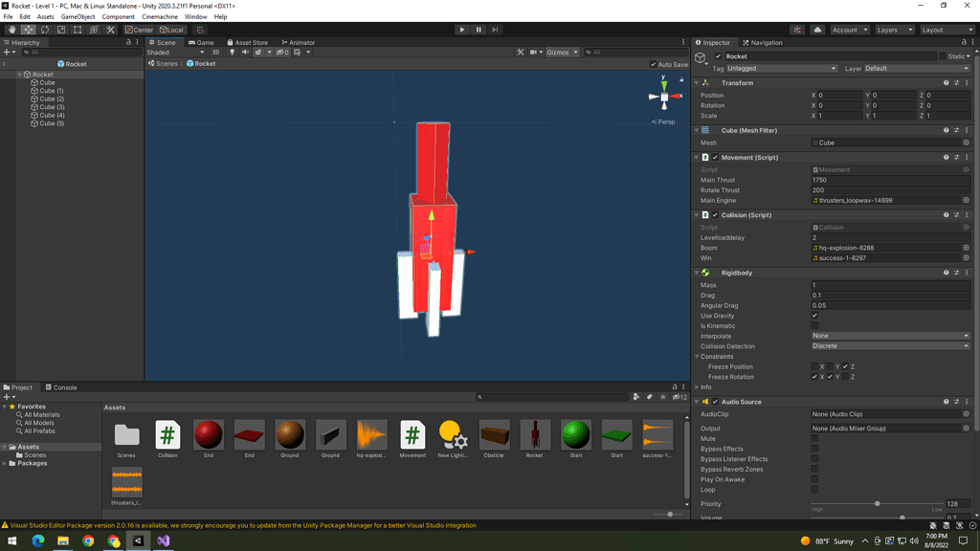This screenshot has width=980, height=551.
Task: Open the Custom Editor Tools icon
Action: coord(109,30)
